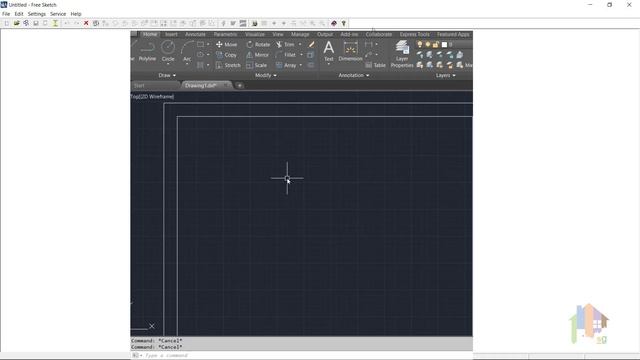Select the Circle tool
Image resolution: width=640 pixels, height=360 pixels.
168,52
